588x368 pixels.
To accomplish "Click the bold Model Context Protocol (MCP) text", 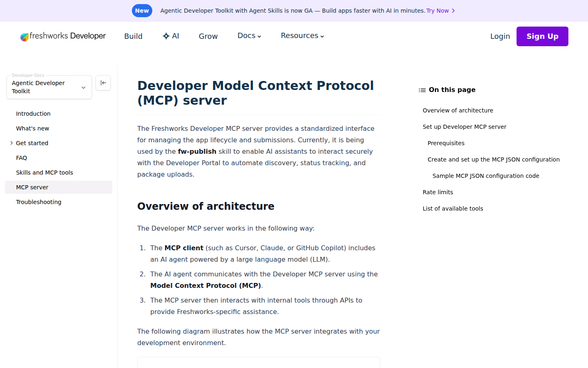I will click(205, 285).
